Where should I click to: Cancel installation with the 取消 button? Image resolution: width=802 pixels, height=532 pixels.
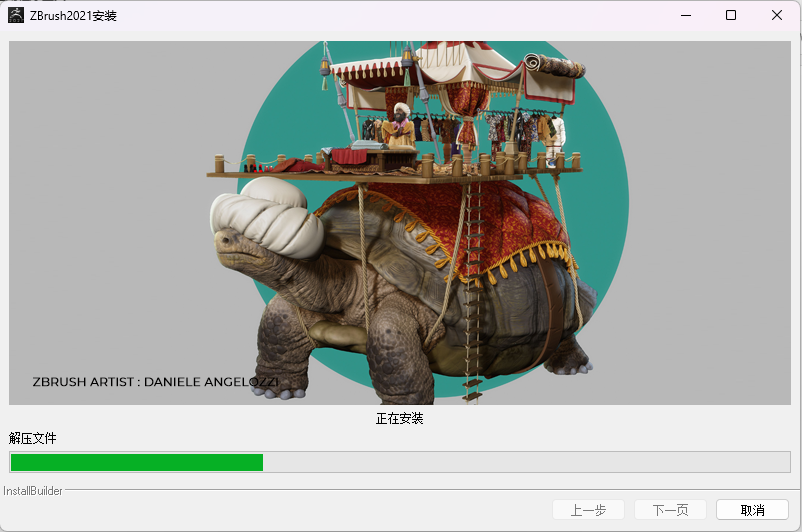(x=752, y=510)
